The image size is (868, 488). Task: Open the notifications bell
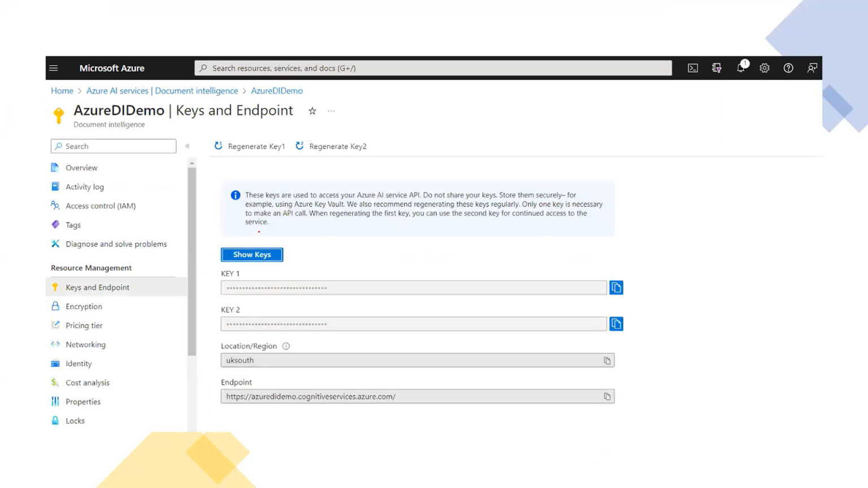[x=741, y=68]
